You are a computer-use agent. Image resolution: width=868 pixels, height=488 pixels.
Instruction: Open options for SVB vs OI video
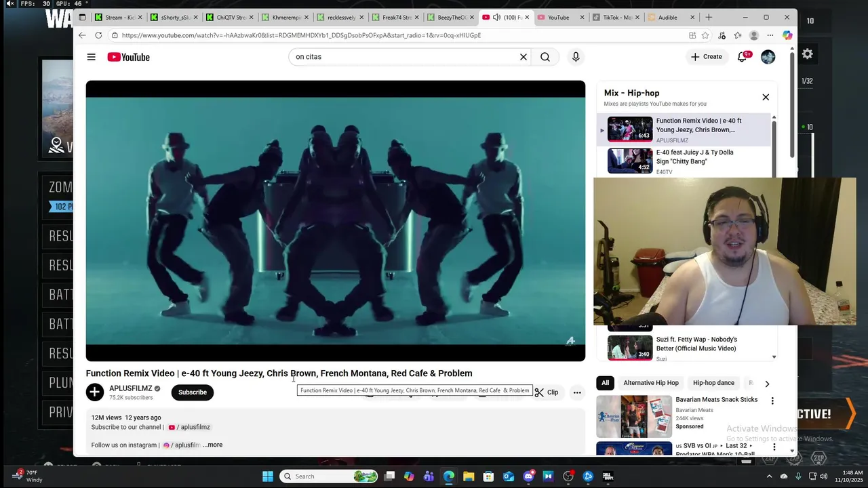point(774,447)
